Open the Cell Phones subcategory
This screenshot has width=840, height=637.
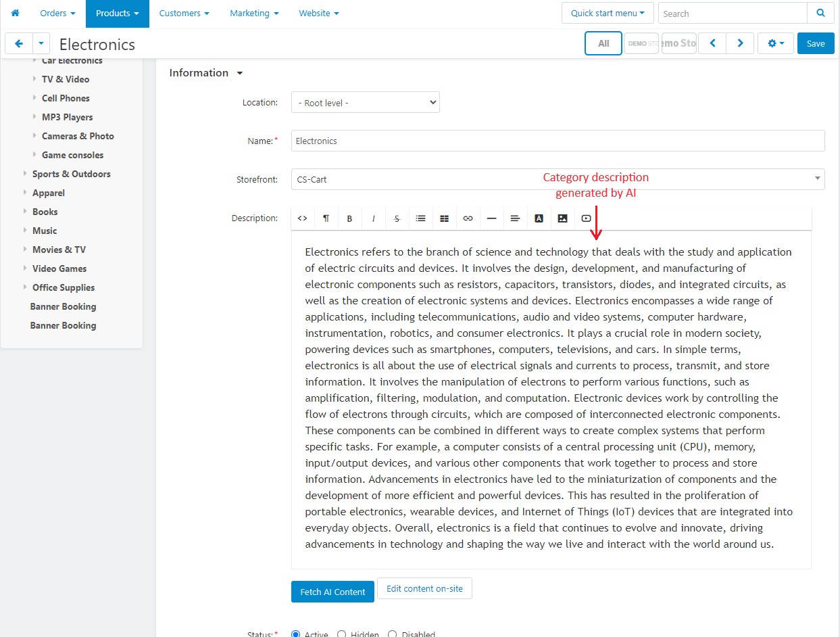pyautogui.click(x=66, y=98)
